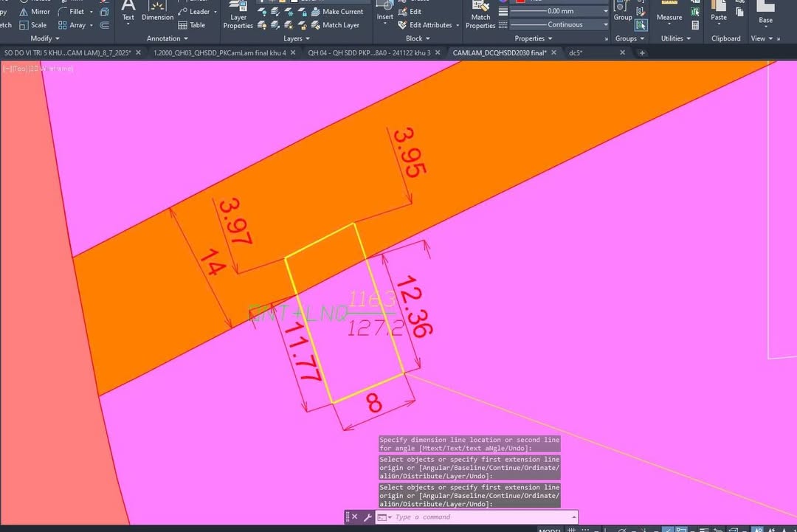
Task: Click the command line customize wrench icon
Action: tap(368, 517)
